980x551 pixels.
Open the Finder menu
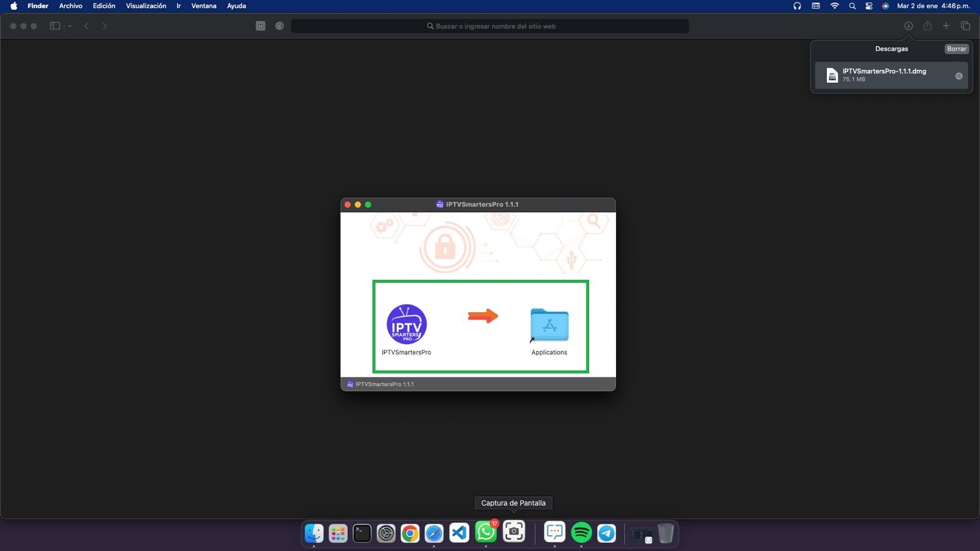[38, 6]
